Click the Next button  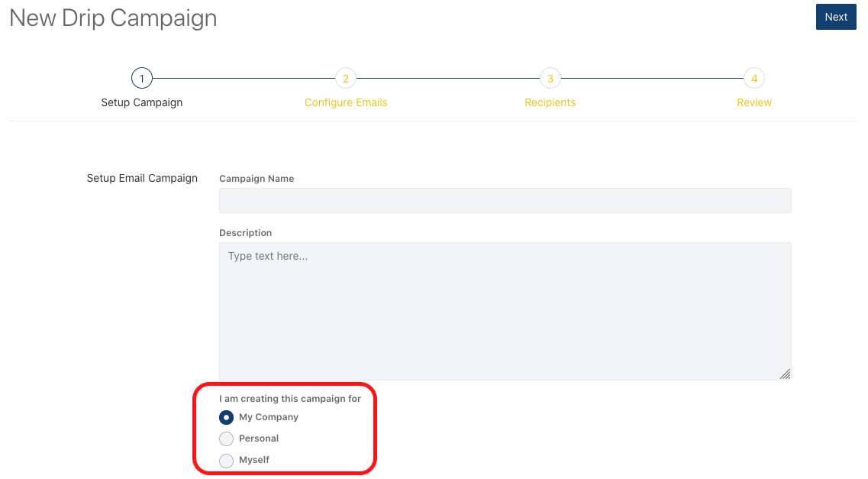point(836,17)
